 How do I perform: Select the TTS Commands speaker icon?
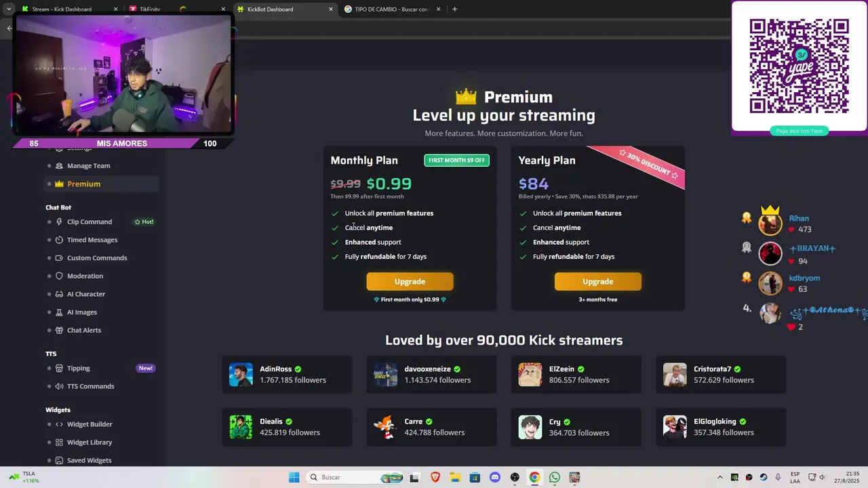click(x=59, y=386)
